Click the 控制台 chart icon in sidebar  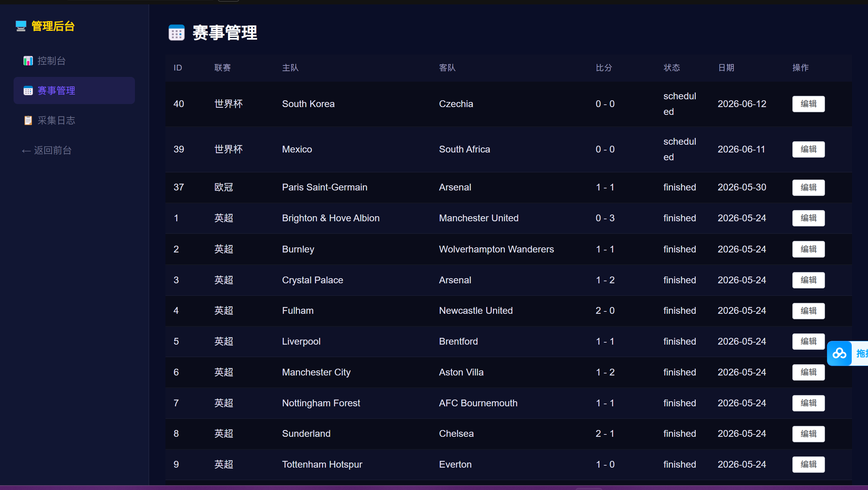[28, 61]
